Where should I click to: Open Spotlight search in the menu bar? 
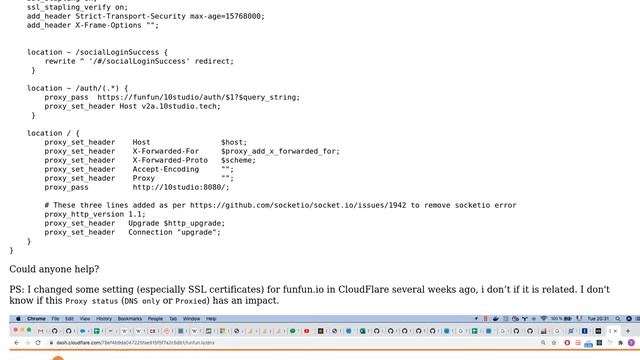pyautogui.click(x=618, y=318)
